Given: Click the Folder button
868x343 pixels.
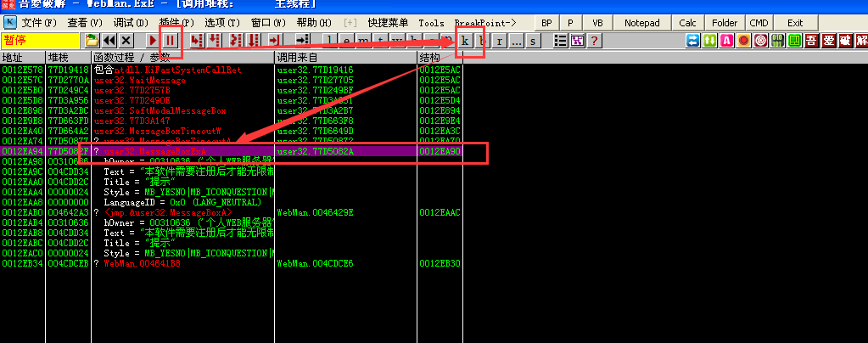Looking at the screenshot, I should 724,23.
